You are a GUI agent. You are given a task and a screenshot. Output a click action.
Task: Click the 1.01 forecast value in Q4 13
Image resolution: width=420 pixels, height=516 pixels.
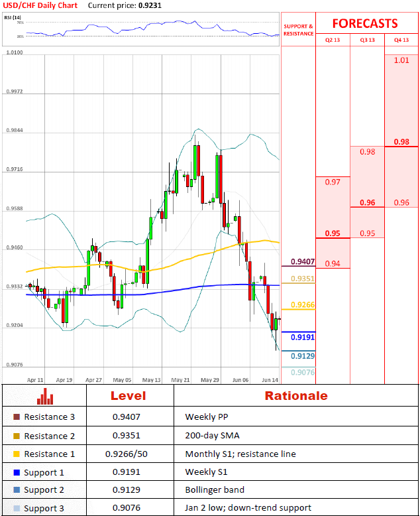[x=401, y=60]
